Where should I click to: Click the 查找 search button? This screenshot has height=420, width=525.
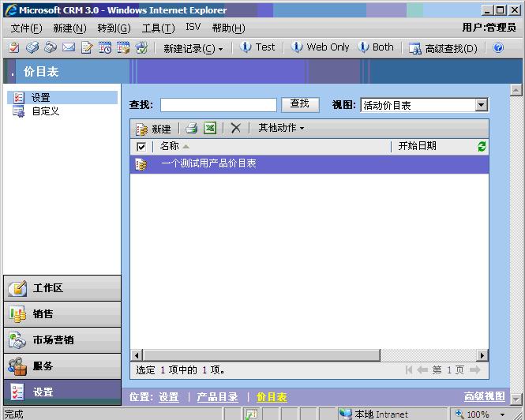coord(300,104)
